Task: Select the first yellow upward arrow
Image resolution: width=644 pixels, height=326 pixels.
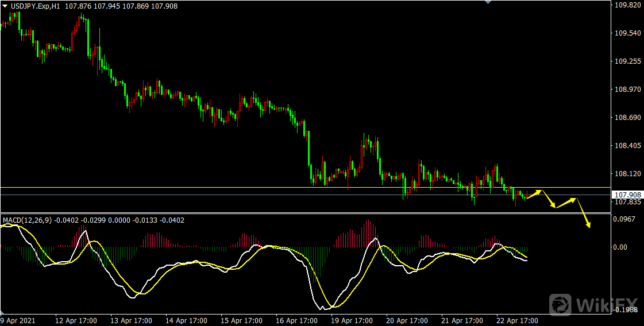Action: (x=534, y=194)
